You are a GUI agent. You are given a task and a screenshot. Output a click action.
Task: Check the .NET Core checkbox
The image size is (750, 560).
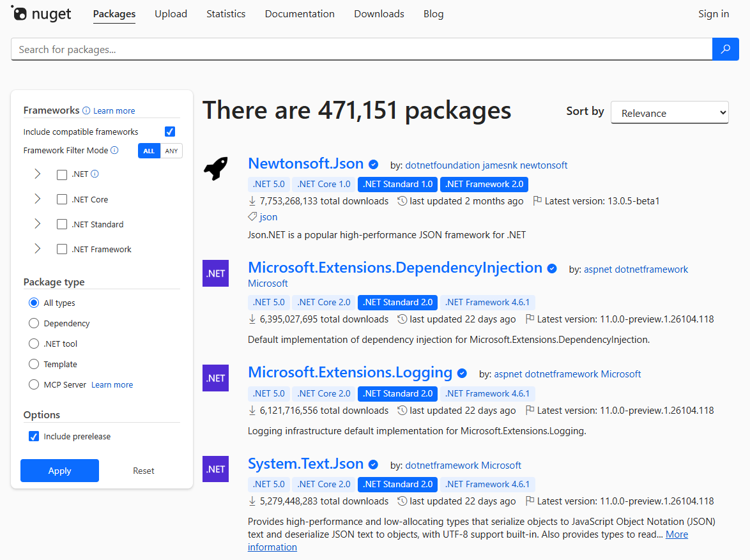tap(62, 199)
